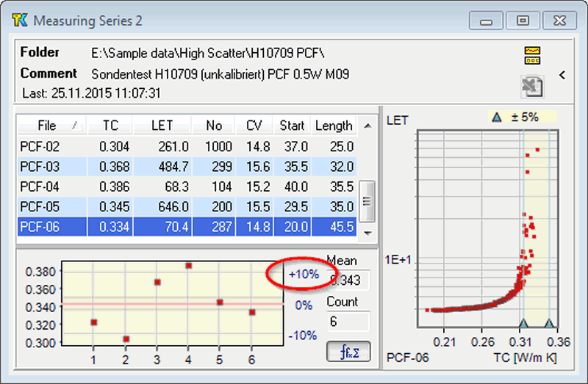Click the Count value field
Viewport: 588px width, 384px height.
coord(348,322)
